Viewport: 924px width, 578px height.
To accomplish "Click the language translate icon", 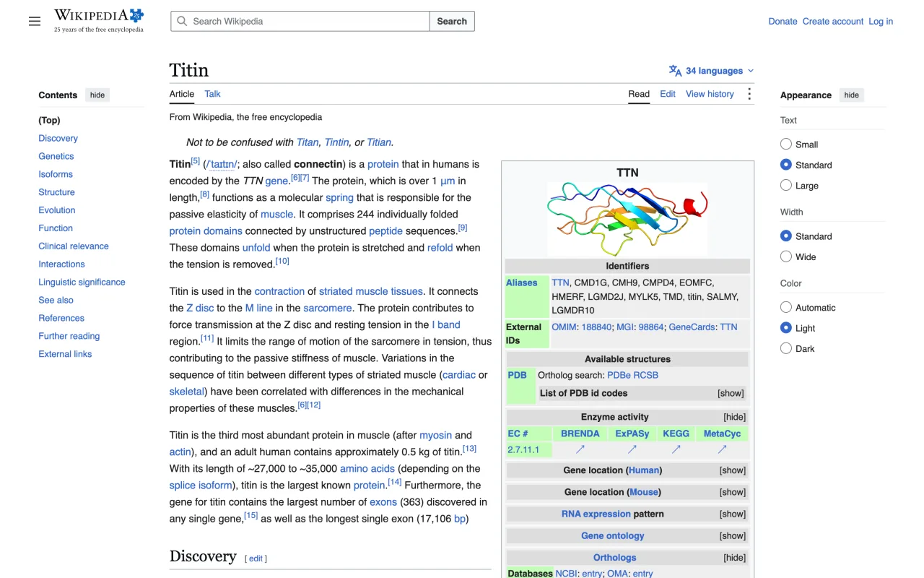I will [x=675, y=71].
